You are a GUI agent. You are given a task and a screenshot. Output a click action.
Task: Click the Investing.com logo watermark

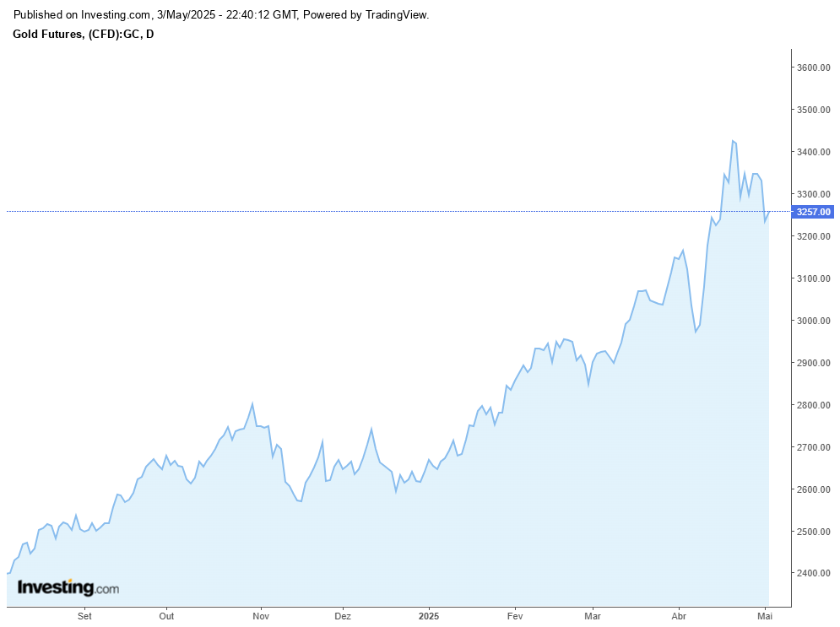pos(68,587)
